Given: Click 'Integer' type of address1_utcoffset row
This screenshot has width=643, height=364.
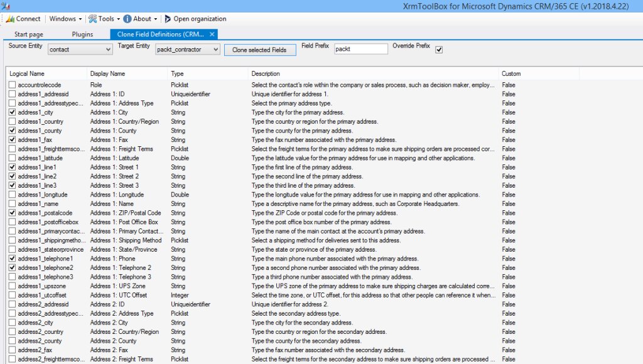Looking at the screenshot, I should click(x=180, y=295).
